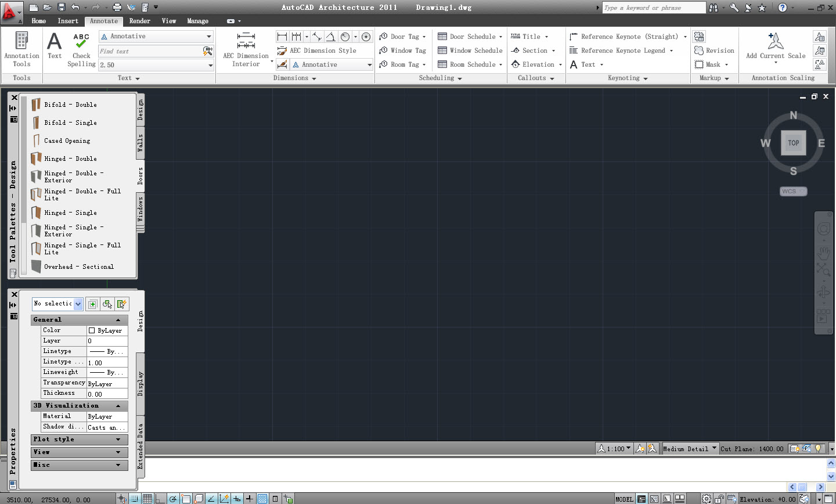Open the Medium Detail display configuration dropdown
The height and width of the screenshot is (504, 836).
tap(690, 449)
